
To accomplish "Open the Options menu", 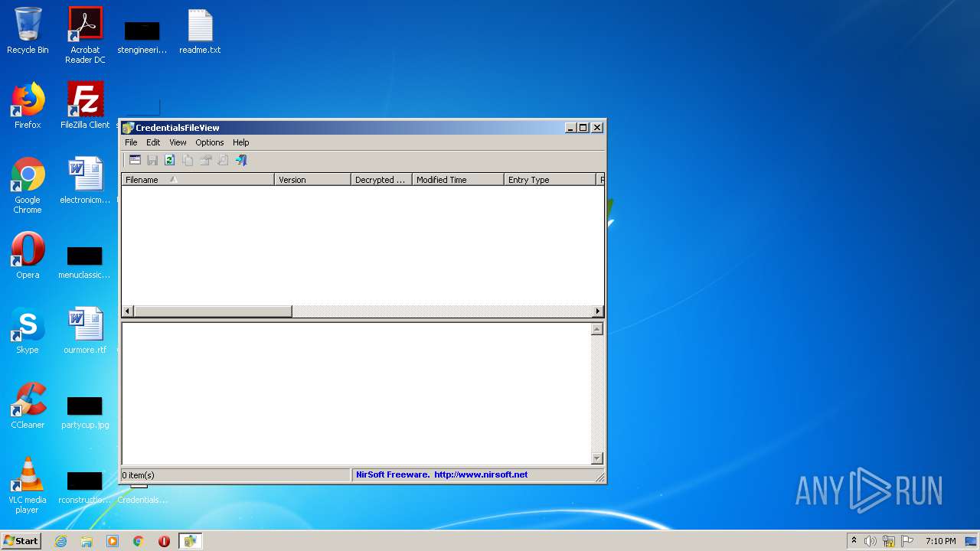I will (209, 142).
